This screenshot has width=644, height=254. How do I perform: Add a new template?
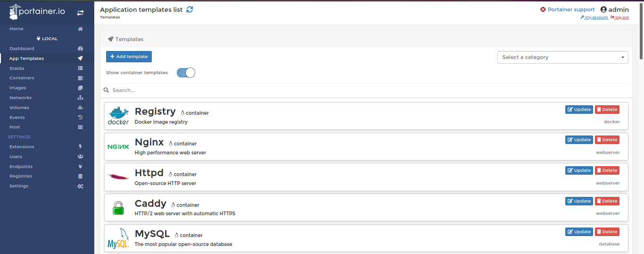129,57
